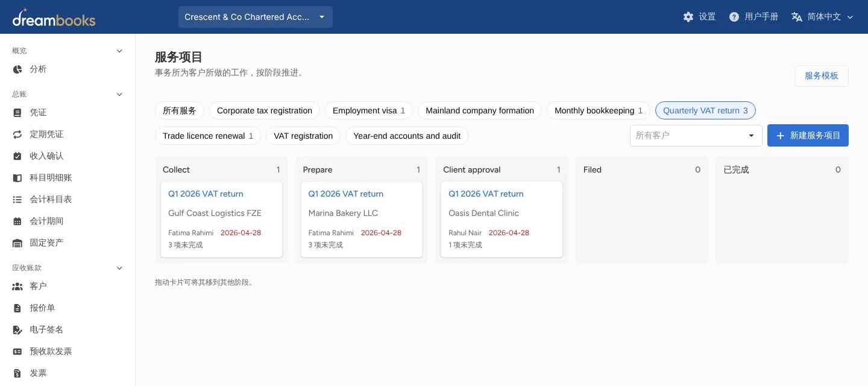Open the 简体中文 language dropdown
Screen dimensions: 868x386
click(x=823, y=17)
